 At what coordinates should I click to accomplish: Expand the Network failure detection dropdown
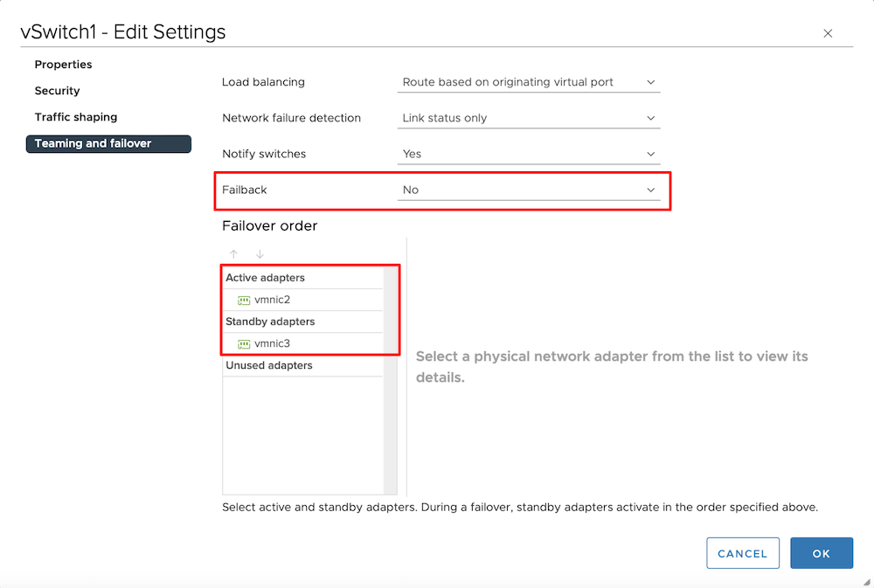point(528,118)
